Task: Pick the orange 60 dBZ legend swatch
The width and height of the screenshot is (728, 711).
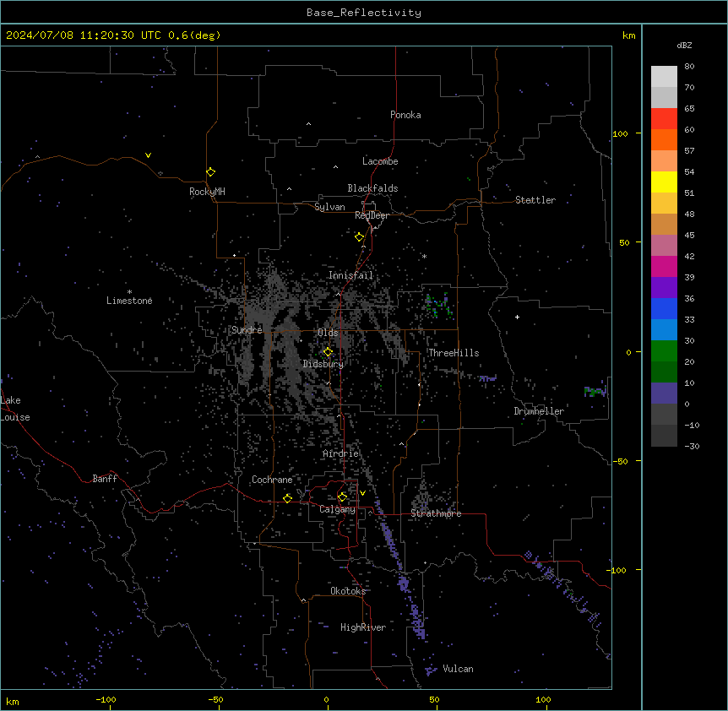Action: (664, 139)
